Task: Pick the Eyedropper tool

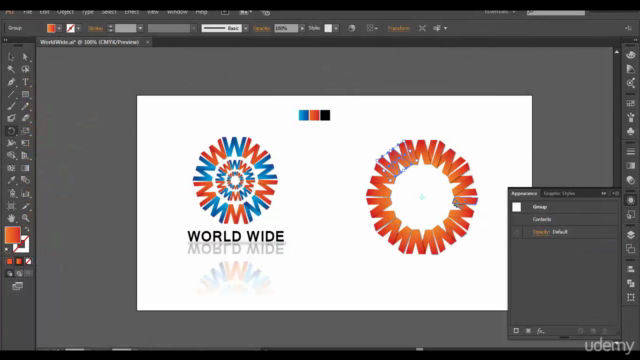Action: tap(11, 180)
